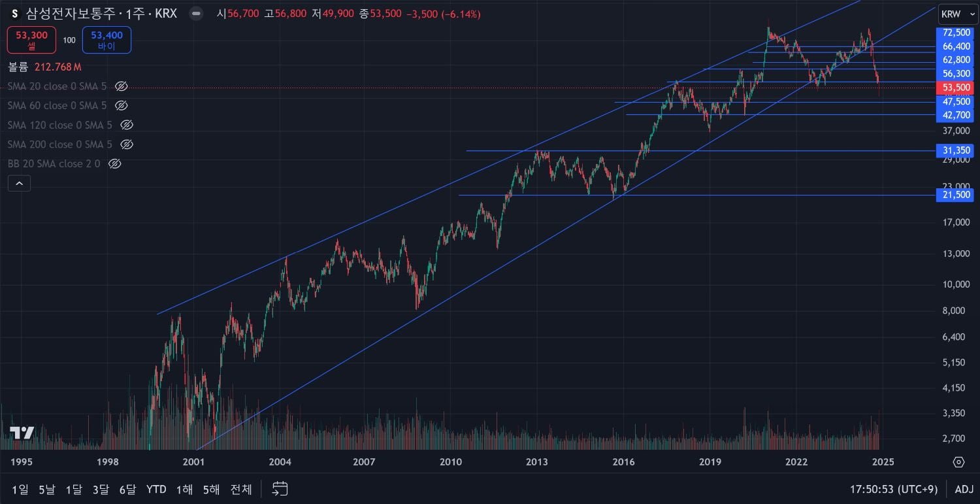Select the 6달 time range
The height and width of the screenshot is (504, 980).
127,489
